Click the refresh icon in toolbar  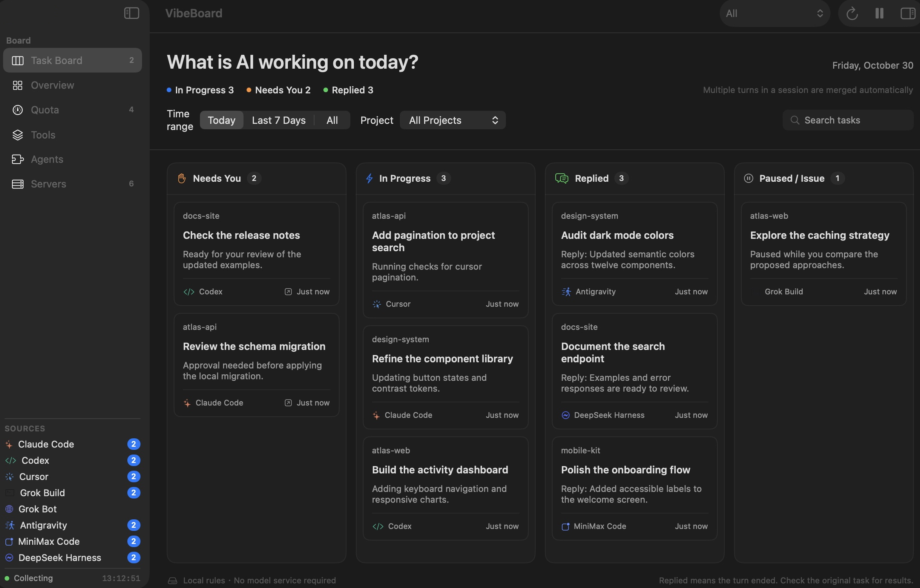coord(852,14)
